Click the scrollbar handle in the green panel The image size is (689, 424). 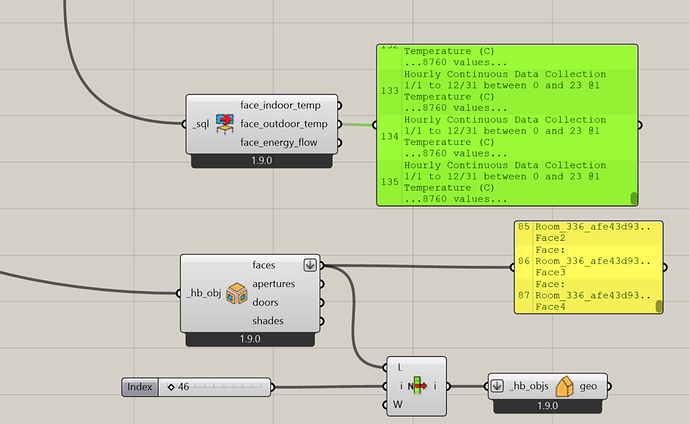(633, 198)
